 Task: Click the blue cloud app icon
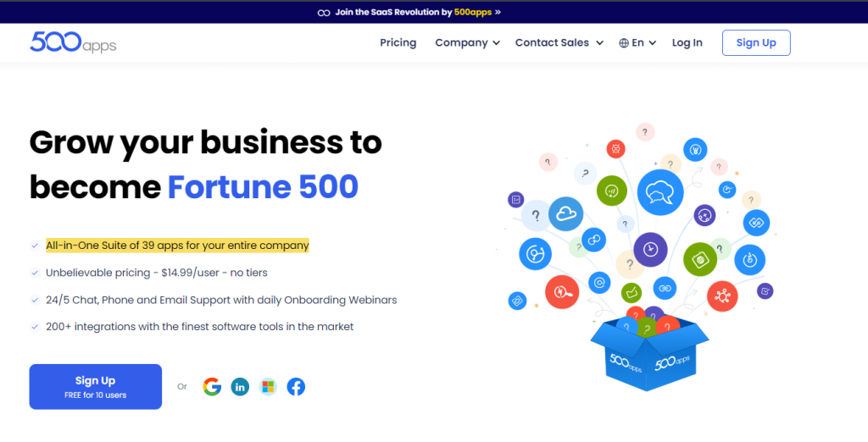pyautogui.click(x=567, y=214)
